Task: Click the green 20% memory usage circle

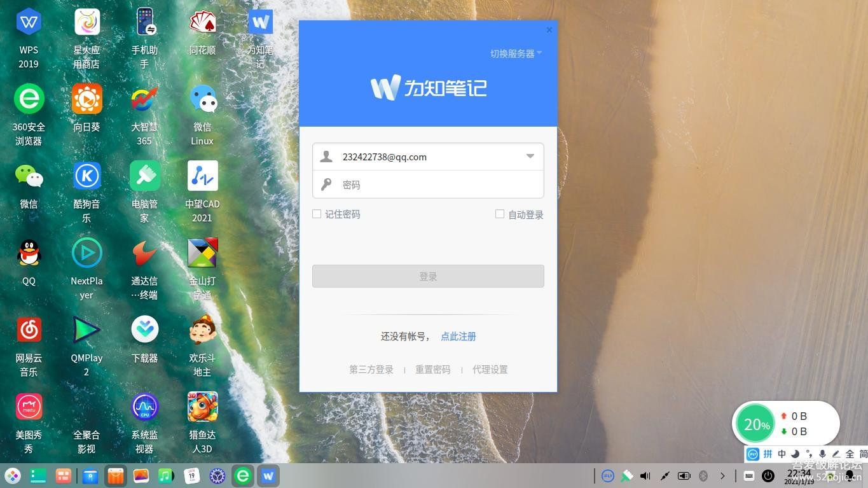Action: [755, 424]
